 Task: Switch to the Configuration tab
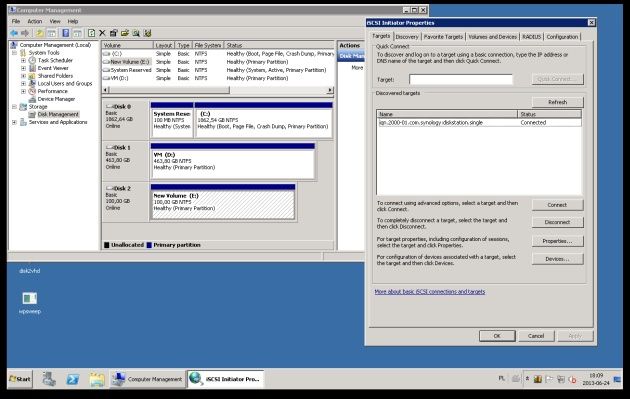(x=562, y=37)
